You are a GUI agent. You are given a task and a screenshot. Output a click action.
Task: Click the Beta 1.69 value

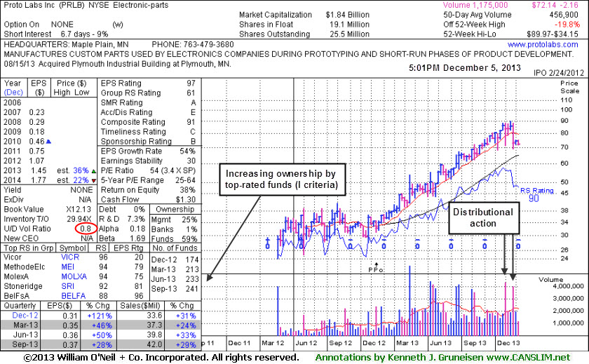point(137,238)
